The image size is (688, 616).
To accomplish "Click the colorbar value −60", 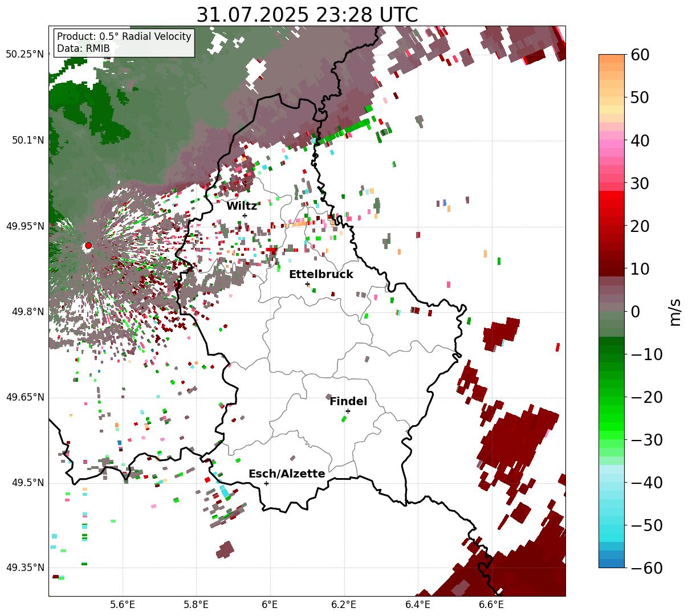I will click(646, 568).
